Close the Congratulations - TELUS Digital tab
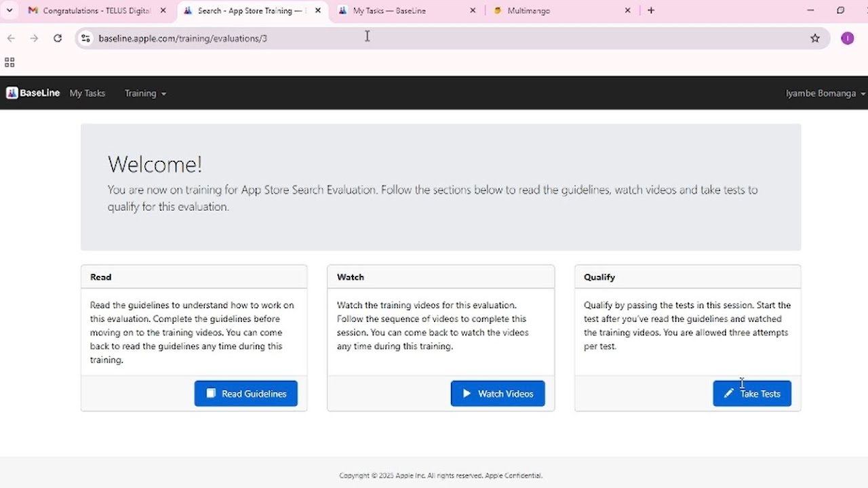Viewport: 868px width, 488px height. (x=163, y=11)
